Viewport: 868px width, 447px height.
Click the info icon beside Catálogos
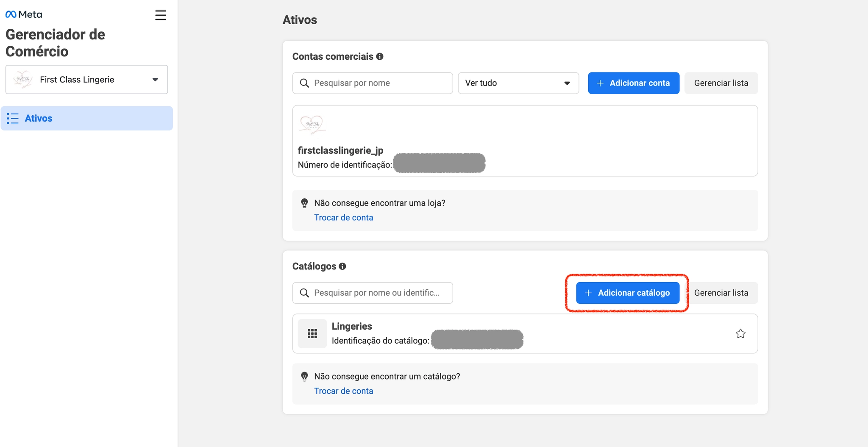pos(342,266)
